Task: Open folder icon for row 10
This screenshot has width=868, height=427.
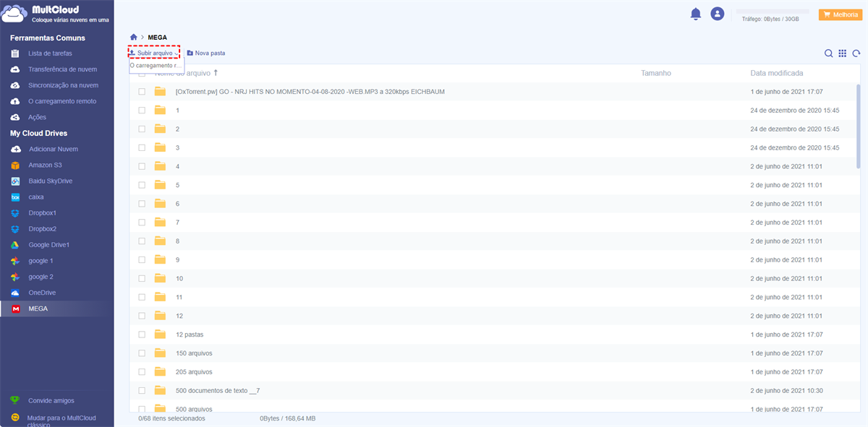Action: (x=161, y=278)
